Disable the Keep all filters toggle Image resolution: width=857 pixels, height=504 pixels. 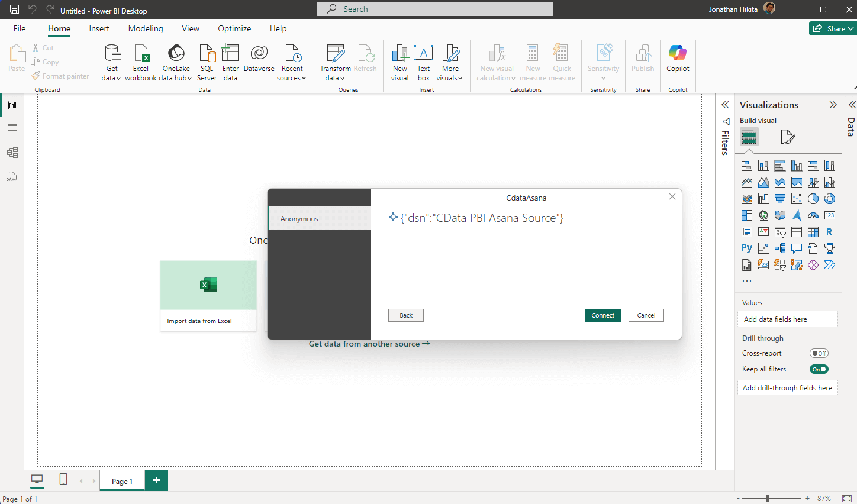click(819, 369)
